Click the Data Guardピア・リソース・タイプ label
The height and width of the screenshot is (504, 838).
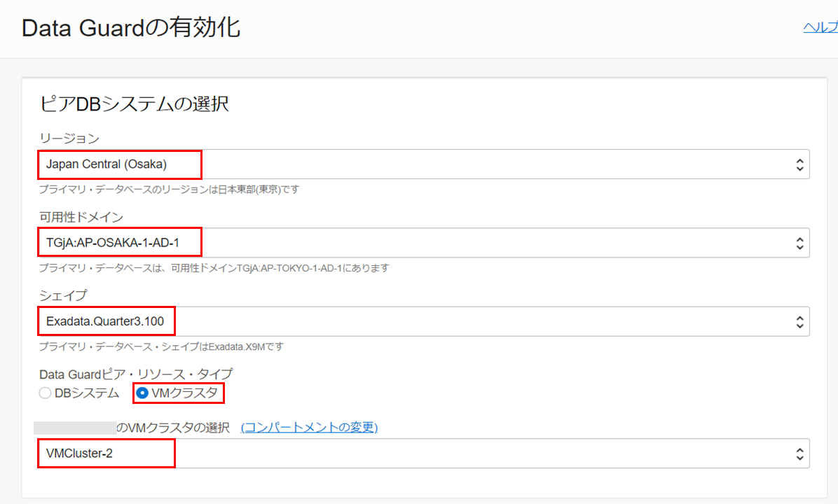[135, 374]
